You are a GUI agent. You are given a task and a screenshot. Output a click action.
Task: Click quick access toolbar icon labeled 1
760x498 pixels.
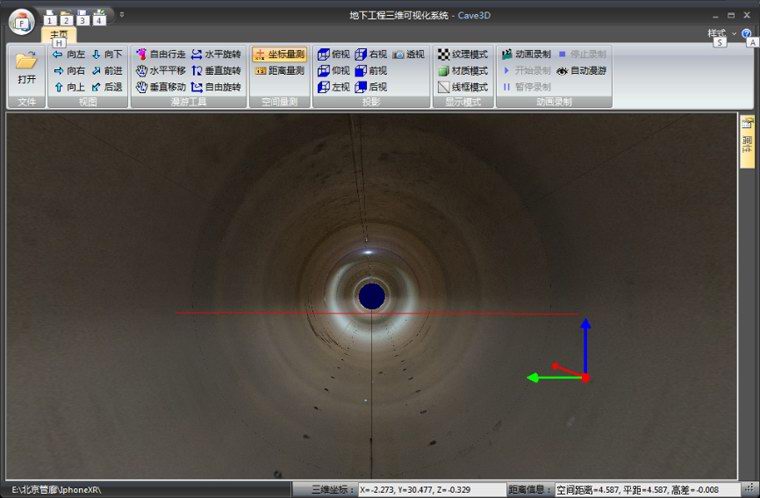pyautogui.click(x=50, y=18)
